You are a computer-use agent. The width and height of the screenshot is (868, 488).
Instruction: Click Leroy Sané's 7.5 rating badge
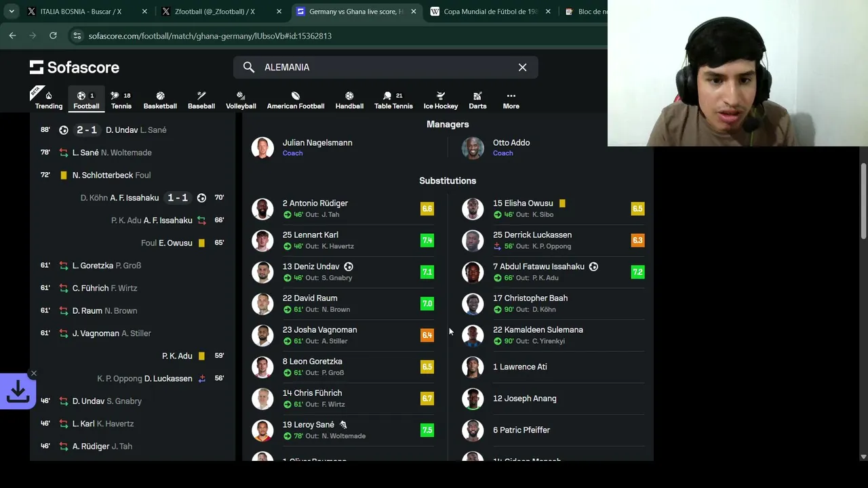tap(427, 430)
